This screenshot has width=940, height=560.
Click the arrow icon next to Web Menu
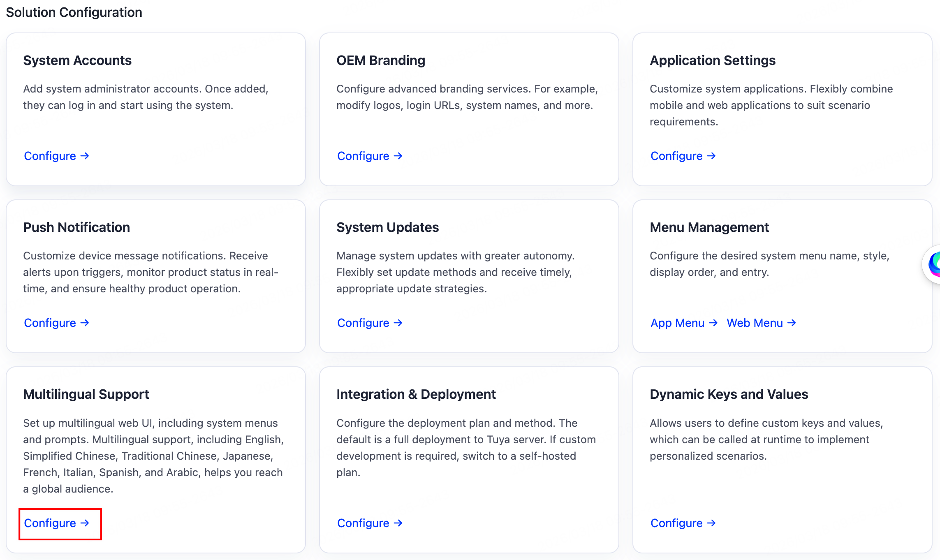[x=792, y=323]
